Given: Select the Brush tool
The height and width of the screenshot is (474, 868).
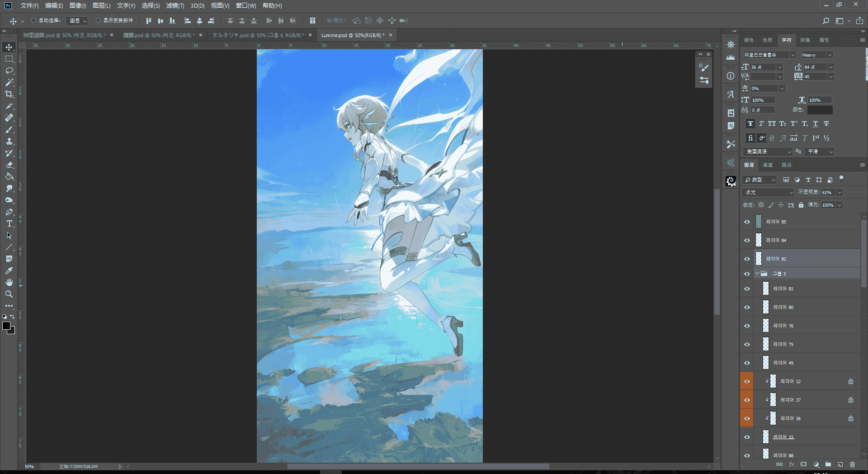Looking at the screenshot, I should coord(9,129).
